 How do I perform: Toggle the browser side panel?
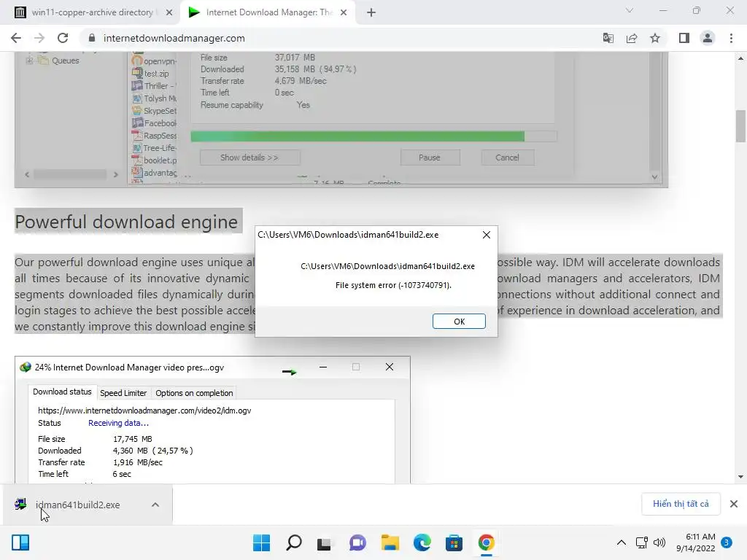pos(684,38)
